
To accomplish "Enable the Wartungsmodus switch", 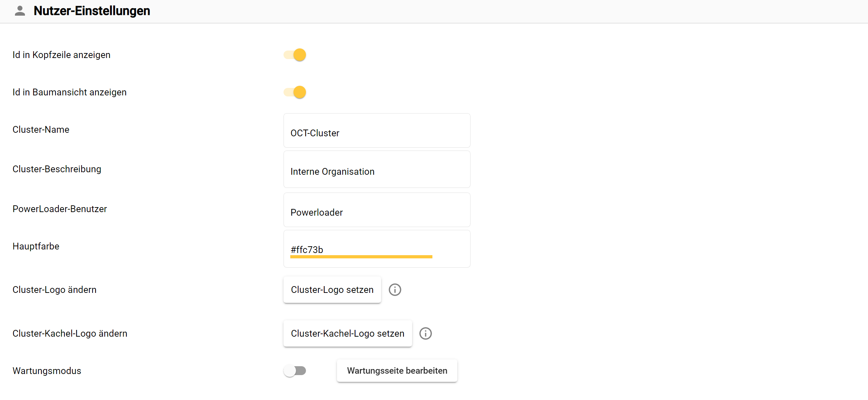I will click(295, 371).
